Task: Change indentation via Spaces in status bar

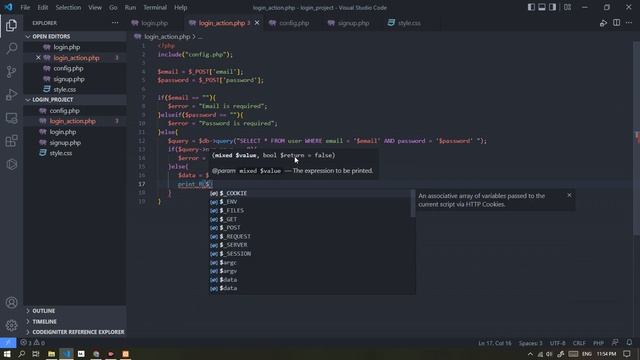Action: pos(531,343)
